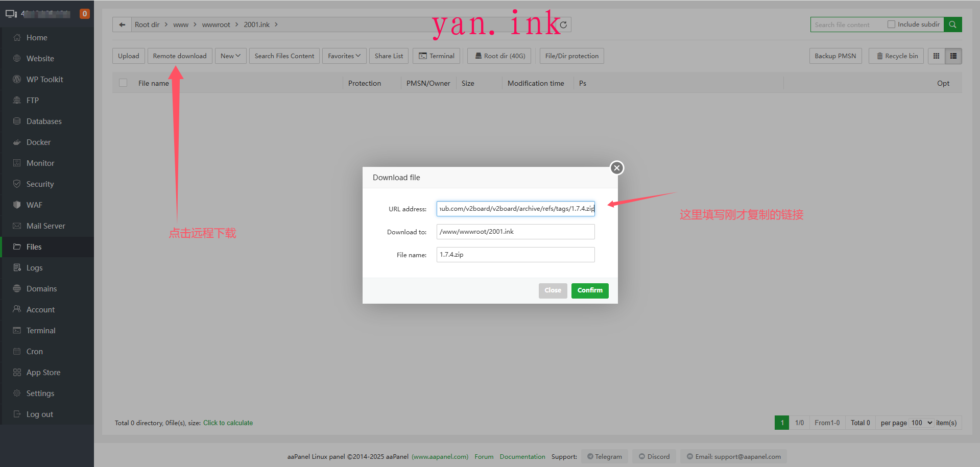Screen dimensions: 980x467
Task: Click the Files folder icon in sidebar
Action: point(17,247)
